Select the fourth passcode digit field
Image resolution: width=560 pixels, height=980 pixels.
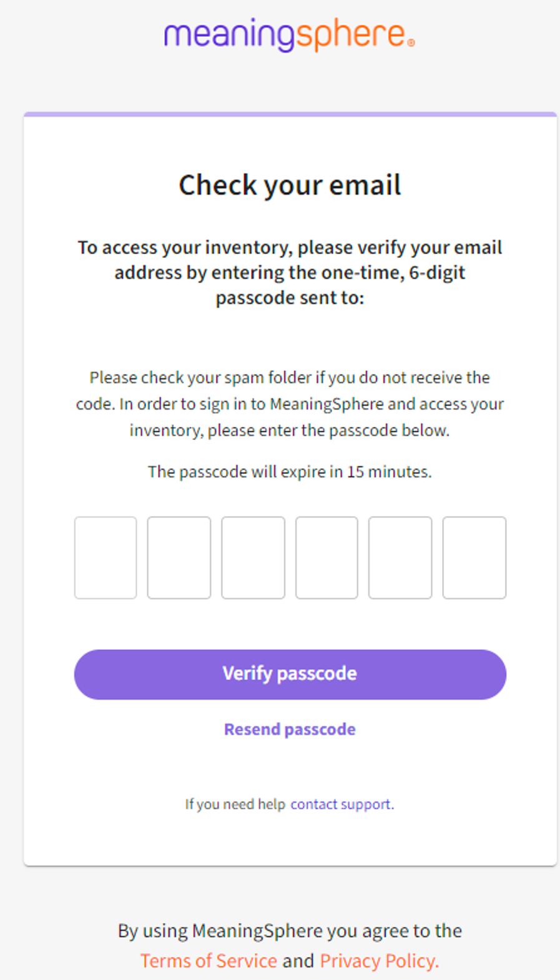pos(327,557)
